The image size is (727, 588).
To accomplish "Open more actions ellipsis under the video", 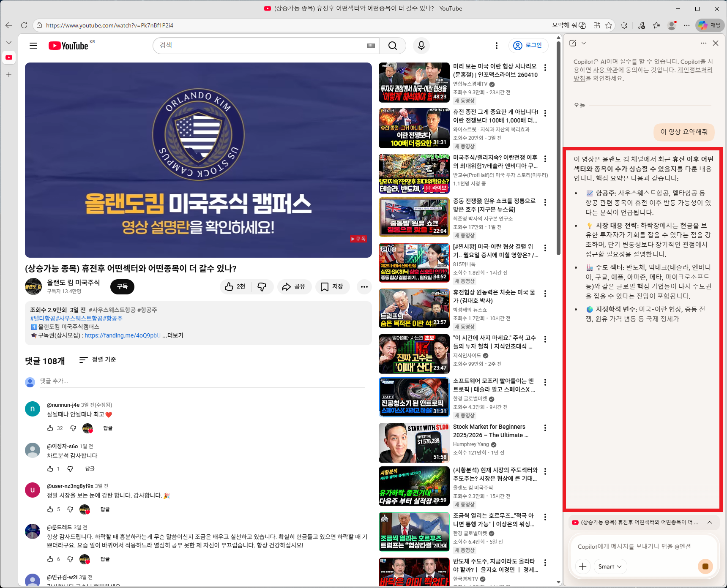I will click(364, 287).
